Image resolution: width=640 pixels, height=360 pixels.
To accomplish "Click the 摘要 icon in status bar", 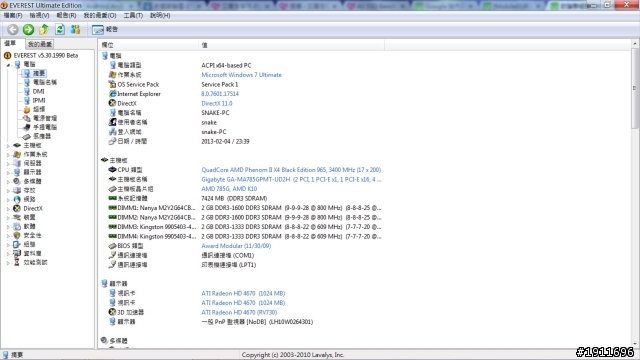I will pos(5,355).
